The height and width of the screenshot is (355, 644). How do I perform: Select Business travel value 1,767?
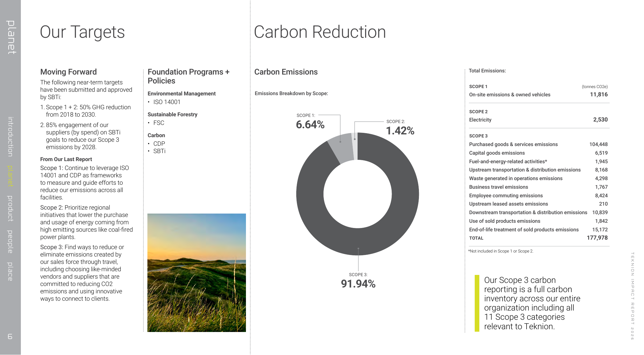pos(601,187)
